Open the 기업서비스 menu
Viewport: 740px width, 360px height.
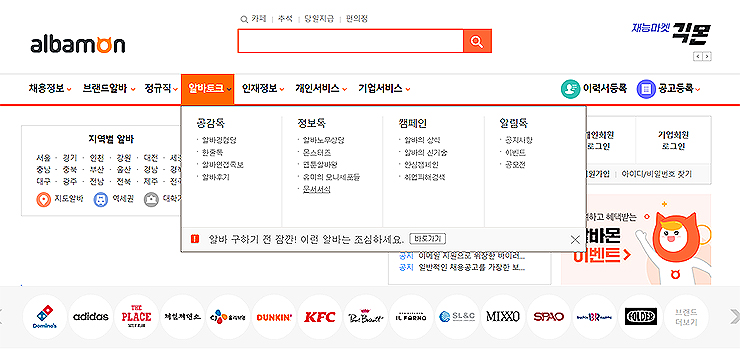point(384,88)
